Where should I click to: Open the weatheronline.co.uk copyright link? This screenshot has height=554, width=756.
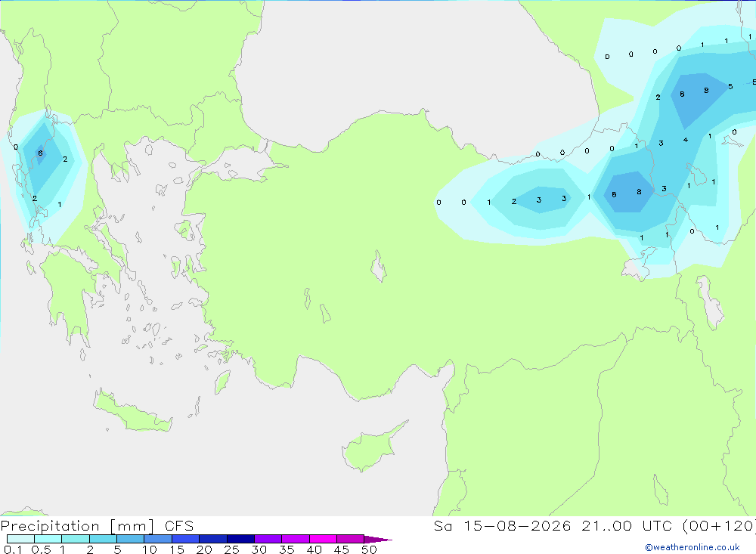pos(692,547)
